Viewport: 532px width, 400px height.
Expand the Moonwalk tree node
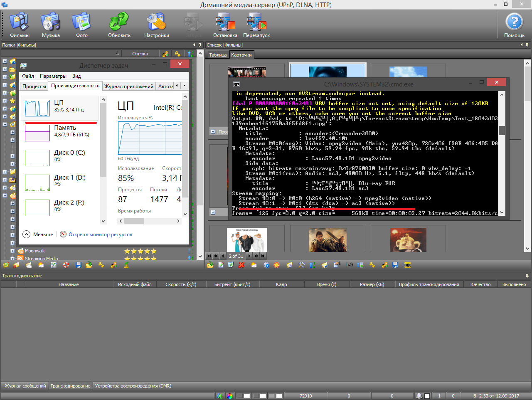tap(12, 251)
